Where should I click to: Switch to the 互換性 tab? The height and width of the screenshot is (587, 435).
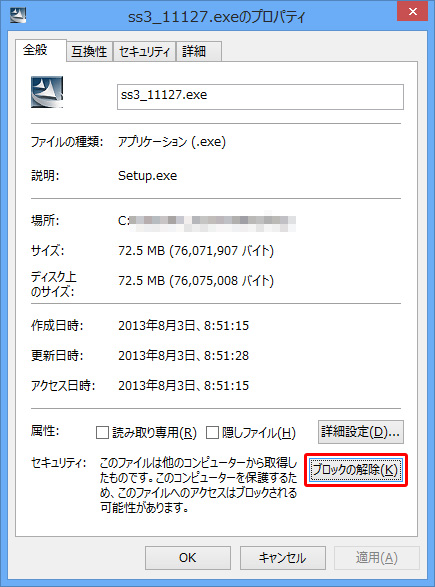89,51
